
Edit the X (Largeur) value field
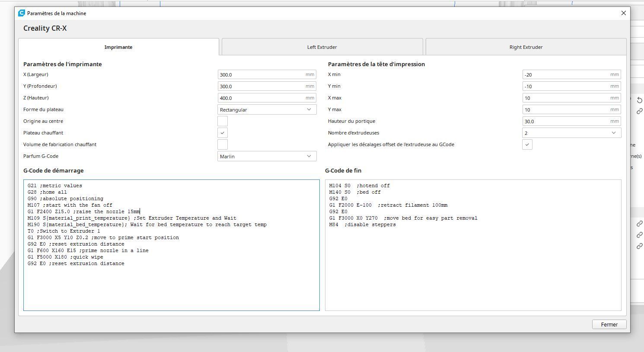click(267, 74)
